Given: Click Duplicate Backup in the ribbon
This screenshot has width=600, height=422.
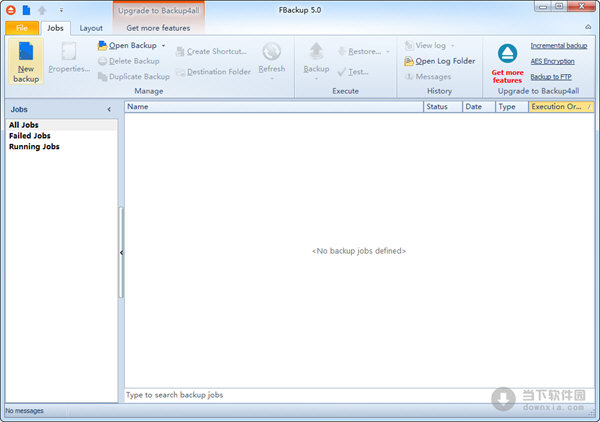Looking at the screenshot, I should point(134,77).
